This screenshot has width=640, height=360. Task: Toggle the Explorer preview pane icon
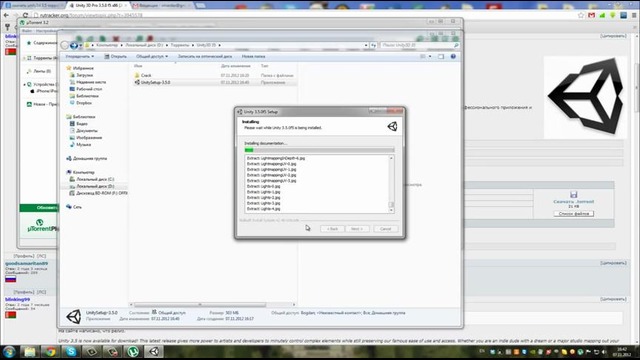pyautogui.click(x=441, y=56)
